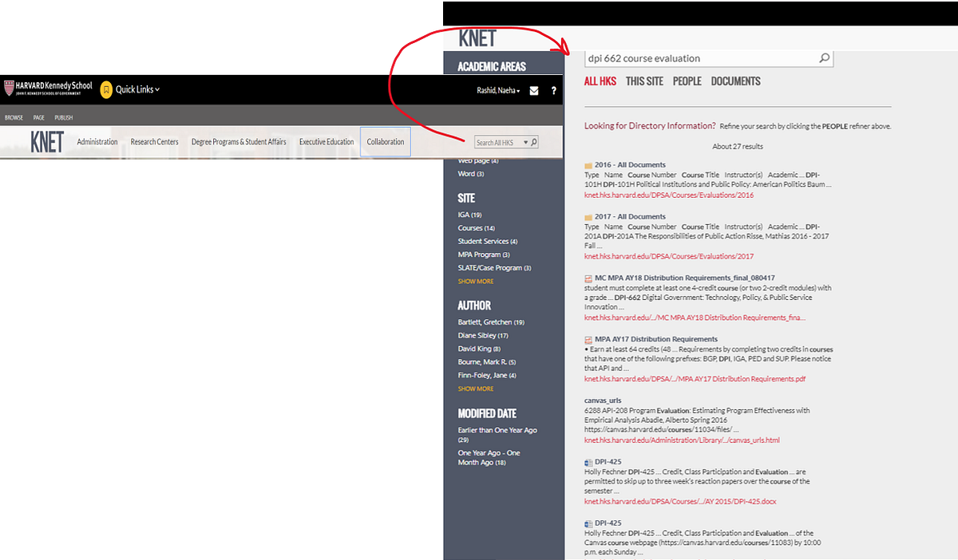Click the ACADEMIC AREAS sidebar heading
Viewport: 958px width, 560px height.
pos(492,67)
